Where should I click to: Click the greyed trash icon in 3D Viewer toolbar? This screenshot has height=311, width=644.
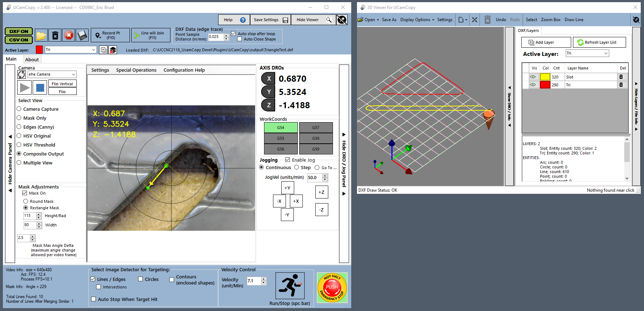click(487, 20)
